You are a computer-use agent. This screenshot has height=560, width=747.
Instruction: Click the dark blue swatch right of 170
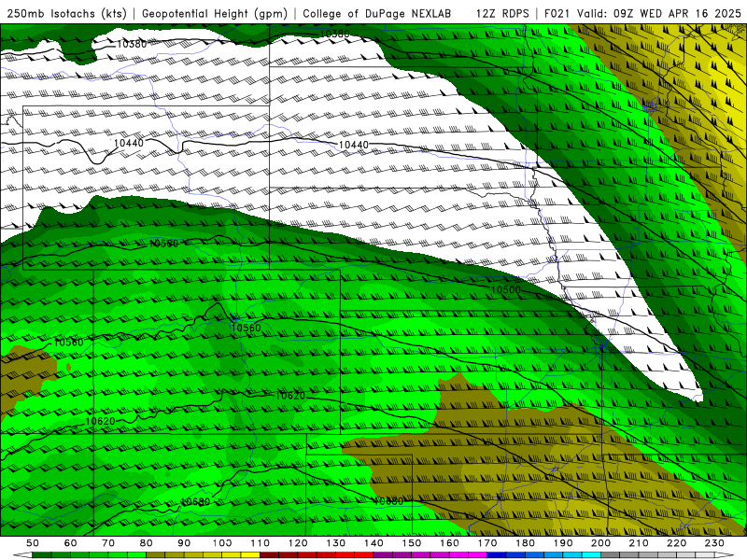tap(497, 555)
